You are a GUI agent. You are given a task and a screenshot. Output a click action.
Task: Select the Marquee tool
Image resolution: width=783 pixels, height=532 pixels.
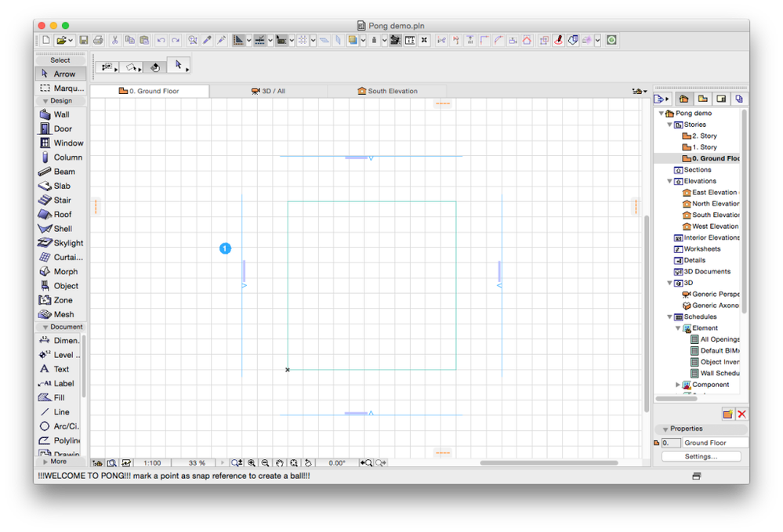[60, 89]
